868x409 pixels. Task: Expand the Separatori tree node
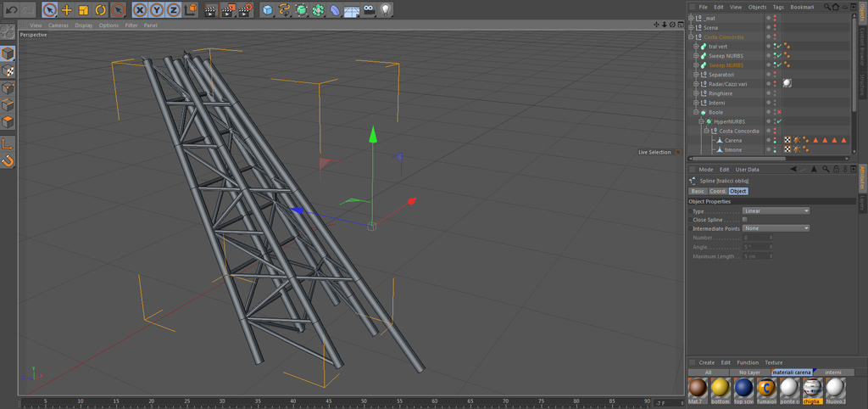click(697, 75)
